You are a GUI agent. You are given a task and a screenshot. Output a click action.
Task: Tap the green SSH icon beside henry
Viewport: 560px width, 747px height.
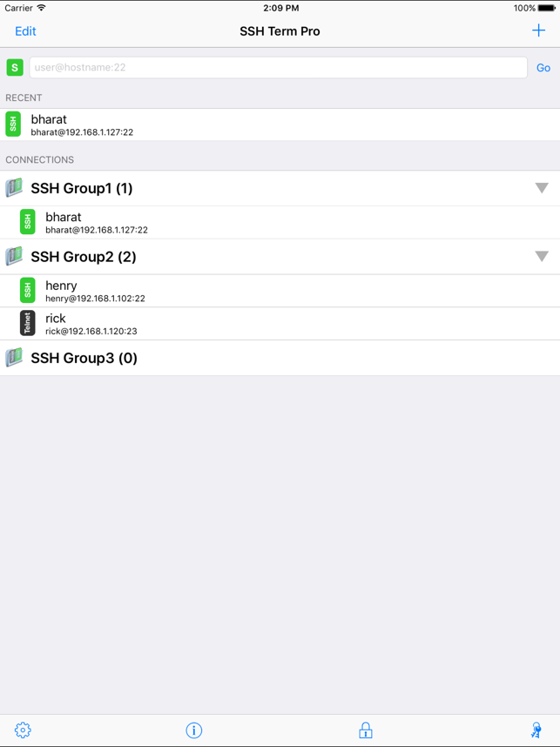coord(28,290)
